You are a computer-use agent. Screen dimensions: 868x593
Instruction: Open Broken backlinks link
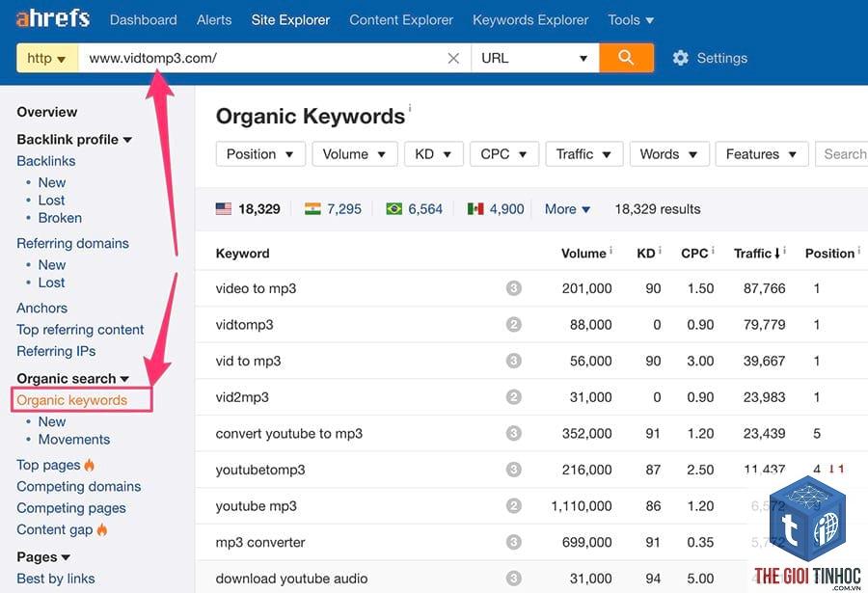[x=60, y=218]
